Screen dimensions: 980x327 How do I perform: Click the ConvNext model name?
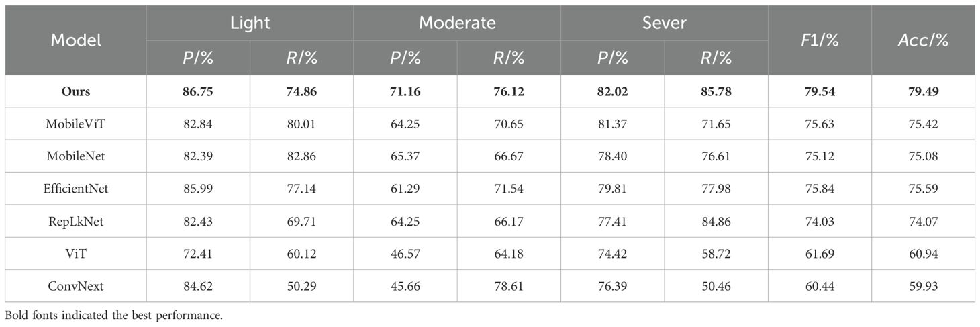click(76, 286)
